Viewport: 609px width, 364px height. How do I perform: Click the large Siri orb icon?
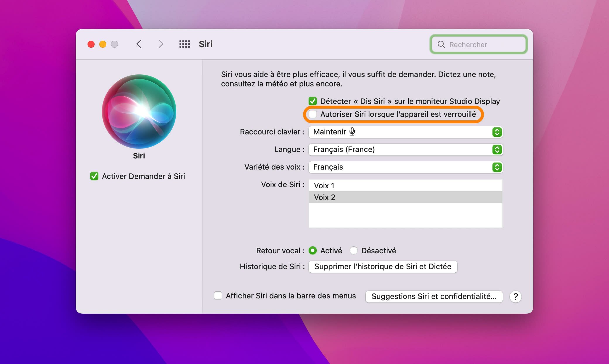tap(139, 112)
